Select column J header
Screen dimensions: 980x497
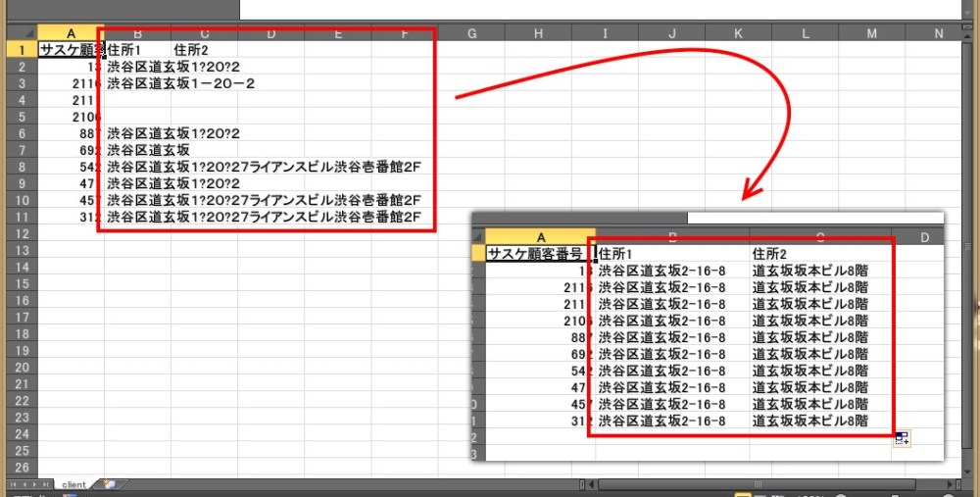[x=672, y=33]
